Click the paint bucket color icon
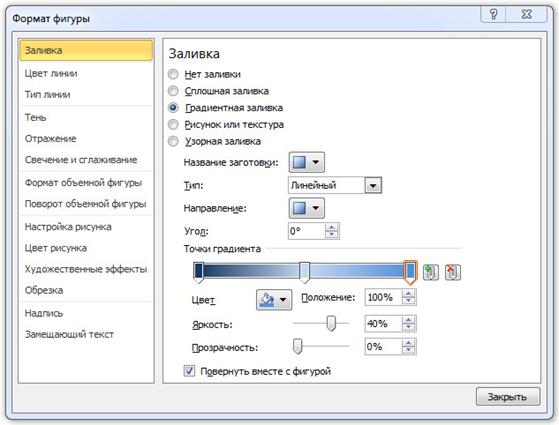Screen dimensions: 559x425 point(267,299)
